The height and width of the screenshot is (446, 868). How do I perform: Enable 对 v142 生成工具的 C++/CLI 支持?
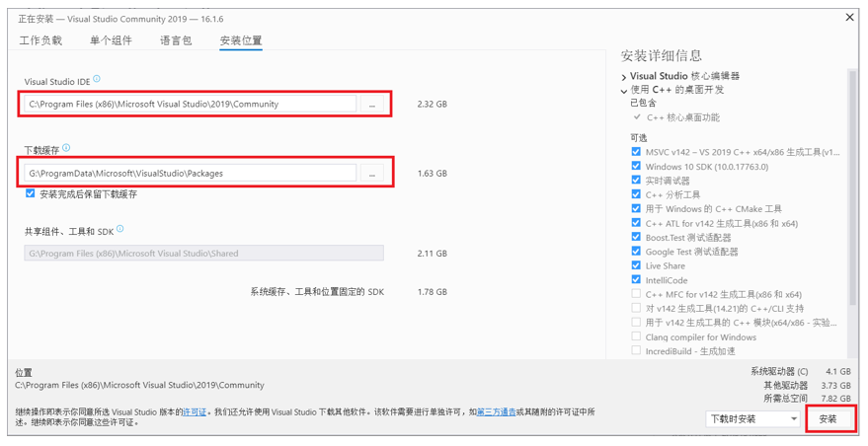point(636,308)
